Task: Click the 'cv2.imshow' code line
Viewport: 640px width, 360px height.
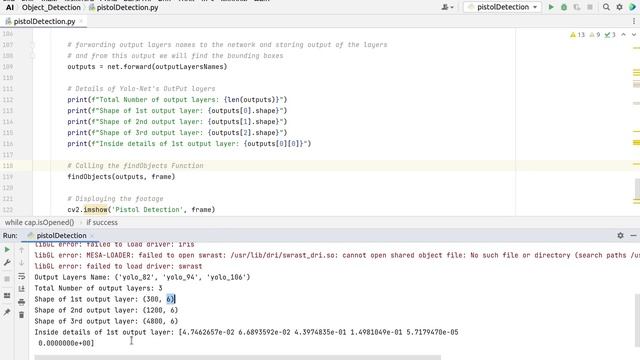Action: point(141,210)
